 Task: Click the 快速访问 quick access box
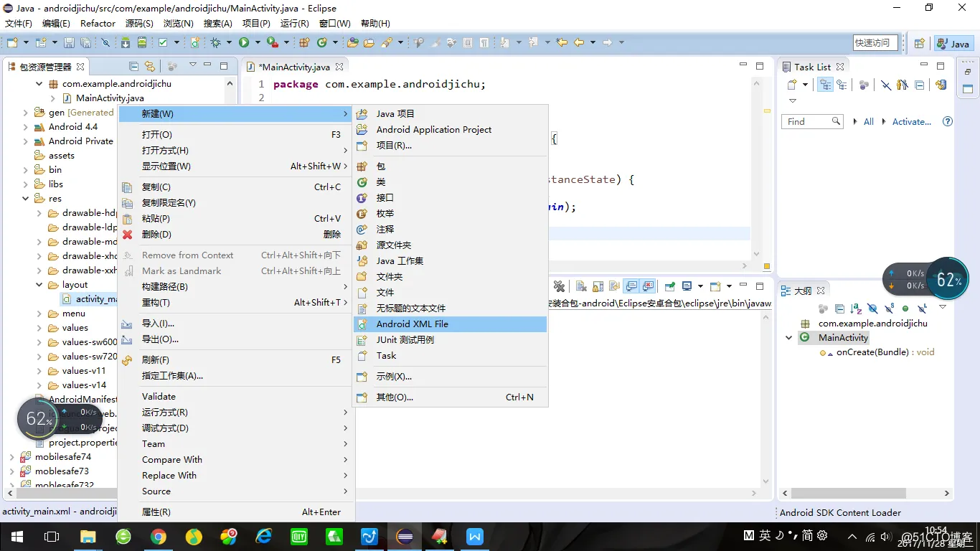click(x=875, y=43)
